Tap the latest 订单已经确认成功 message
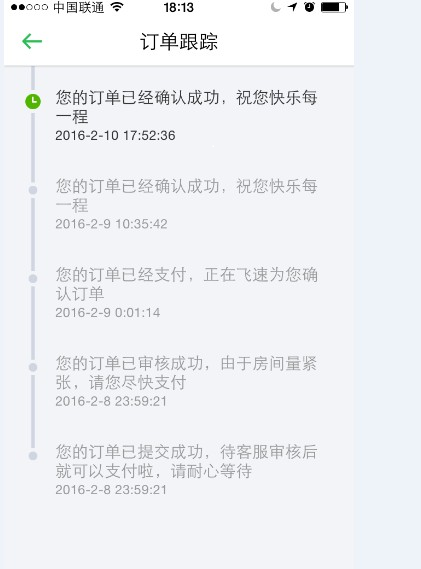 point(187,107)
